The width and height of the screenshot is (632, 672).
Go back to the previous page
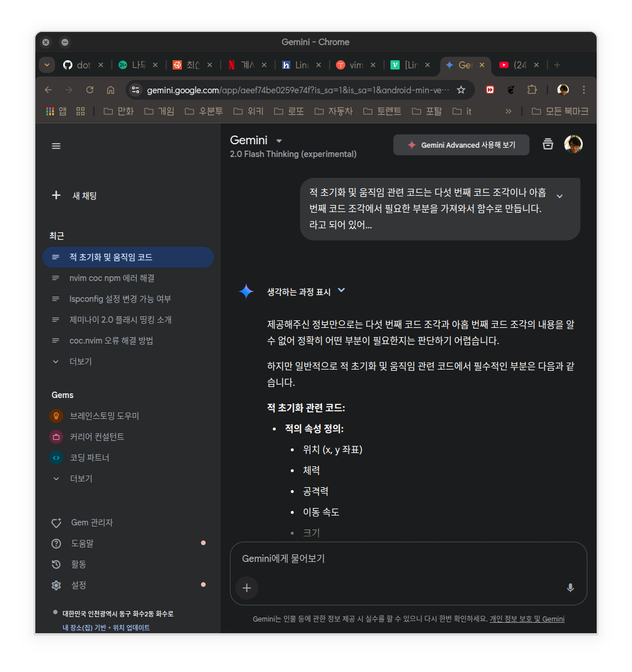tap(49, 90)
